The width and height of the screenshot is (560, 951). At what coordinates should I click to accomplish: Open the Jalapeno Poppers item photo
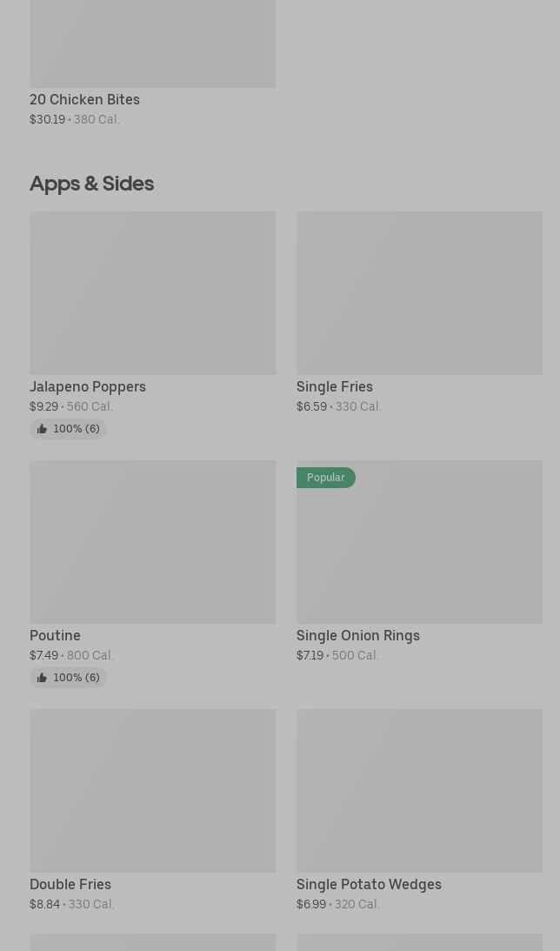tap(153, 292)
